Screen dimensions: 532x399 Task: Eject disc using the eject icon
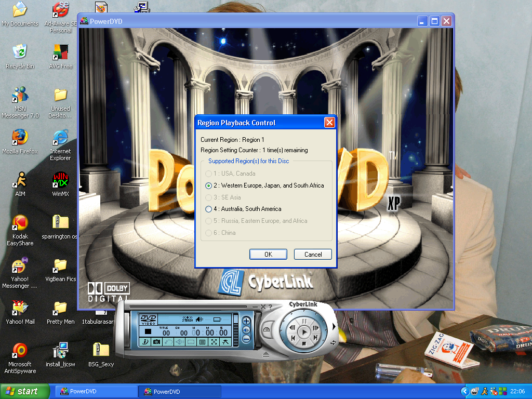(x=265, y=354)
